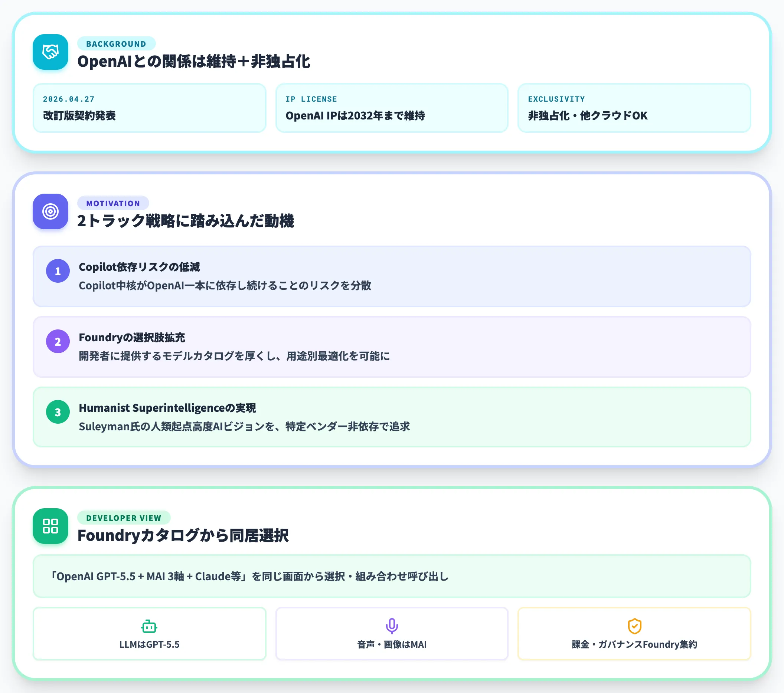Click the robot icon above LLMはGPT-5.5
Screen dimensions: 784x693
coord(149,626)
